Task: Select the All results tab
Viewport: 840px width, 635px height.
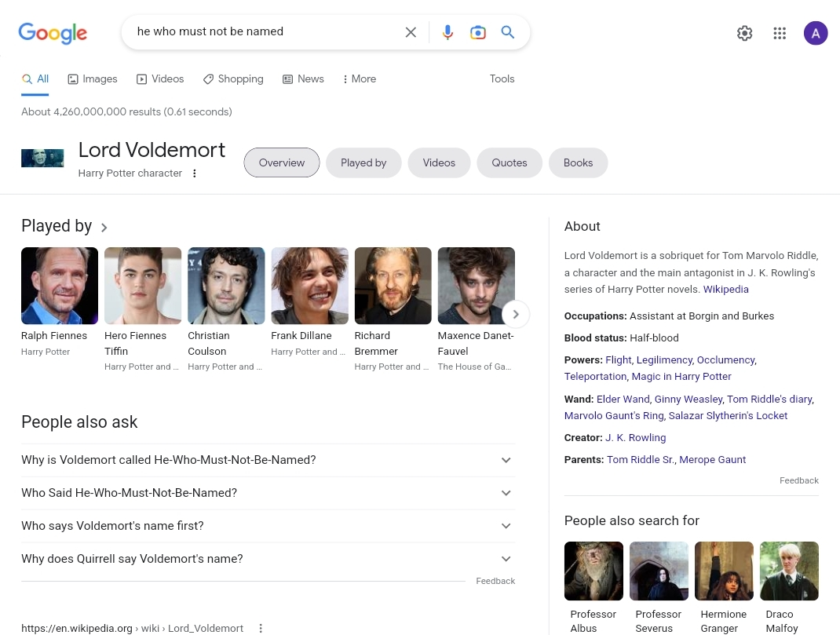Action: pos(35,79)
